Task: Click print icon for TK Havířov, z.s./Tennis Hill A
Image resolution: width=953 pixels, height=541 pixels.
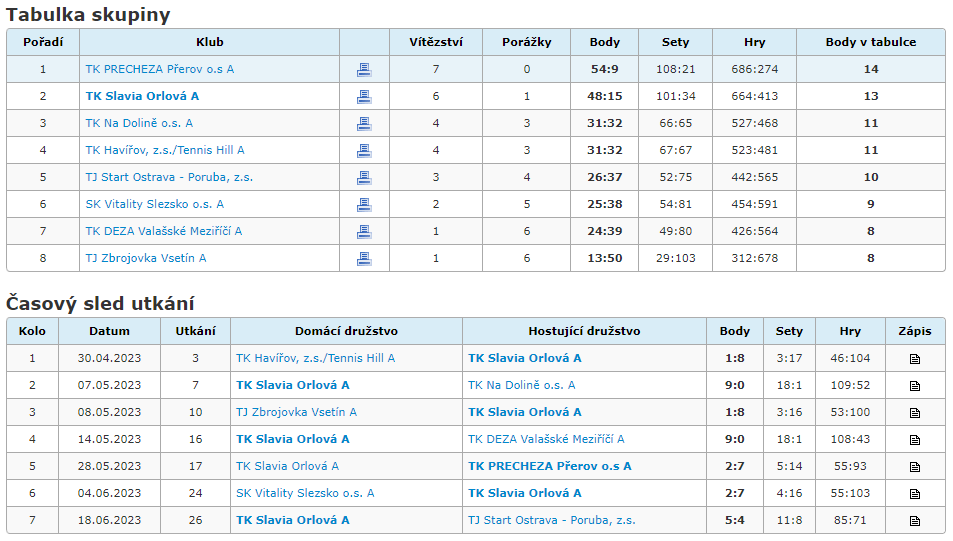Action: tap(364, 151)
